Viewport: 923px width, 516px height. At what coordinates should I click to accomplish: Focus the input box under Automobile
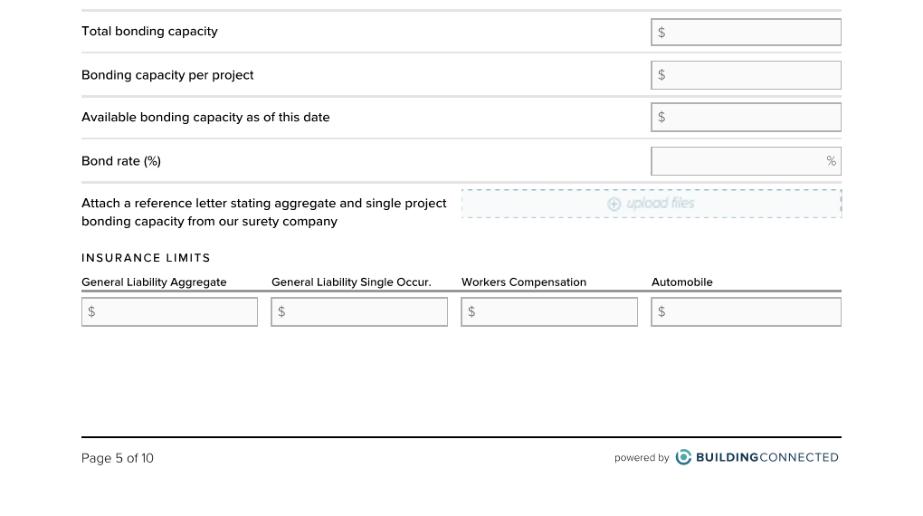(746, 312)
